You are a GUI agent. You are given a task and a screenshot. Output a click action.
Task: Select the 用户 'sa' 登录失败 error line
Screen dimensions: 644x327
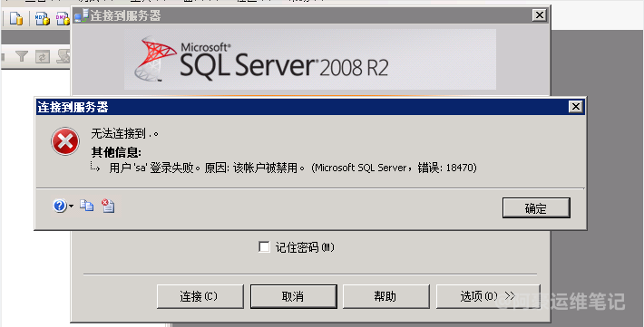click(292, 168)
